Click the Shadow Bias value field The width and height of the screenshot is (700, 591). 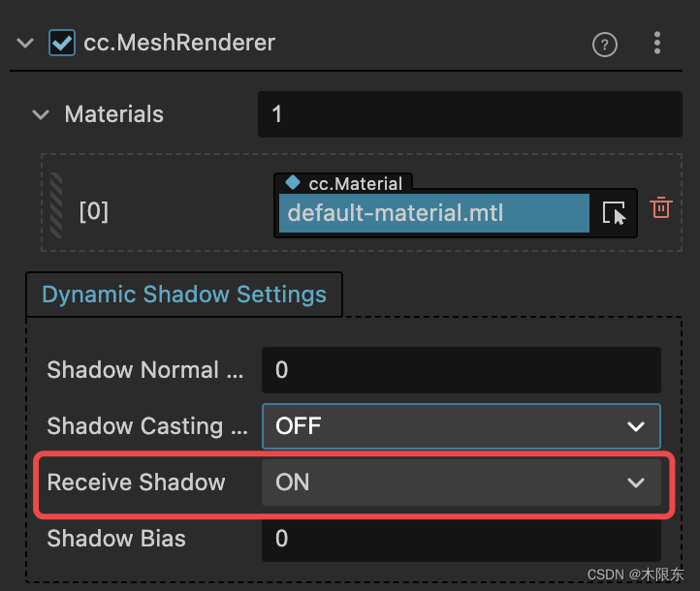461,539
